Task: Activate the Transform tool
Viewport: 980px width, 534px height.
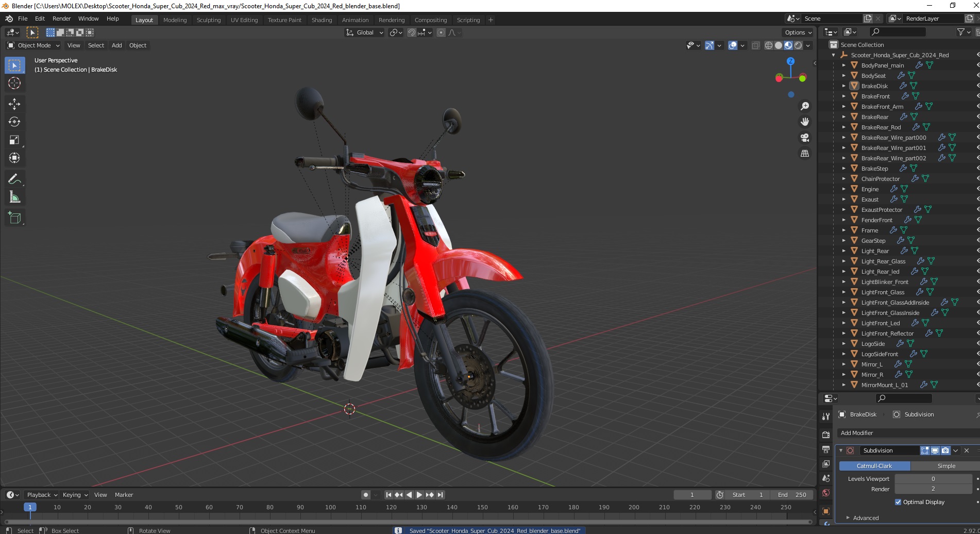Action: [14, 158]
